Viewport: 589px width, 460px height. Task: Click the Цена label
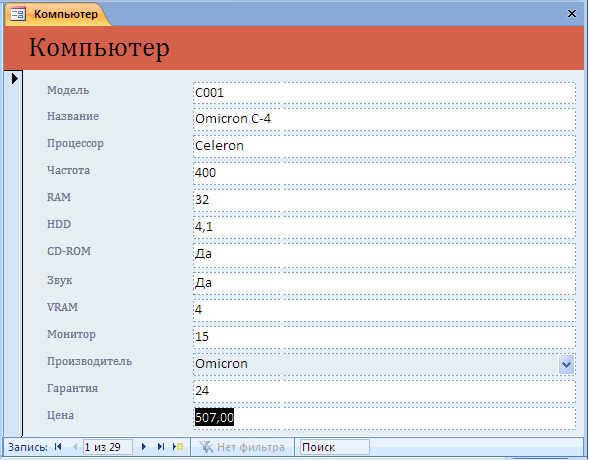[x=60, y=416]
